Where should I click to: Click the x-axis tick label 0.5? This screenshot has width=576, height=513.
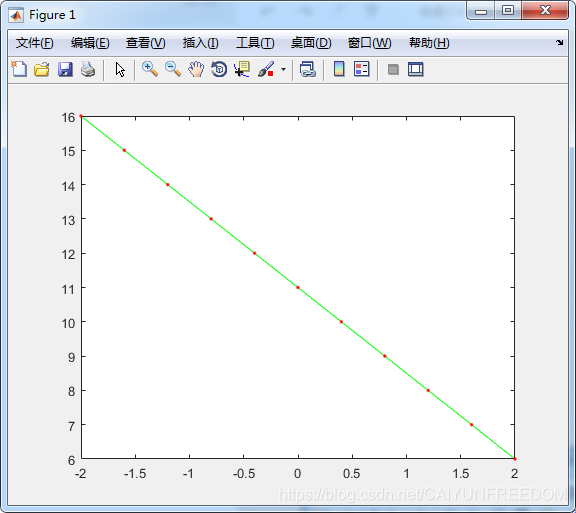[352, 474]
